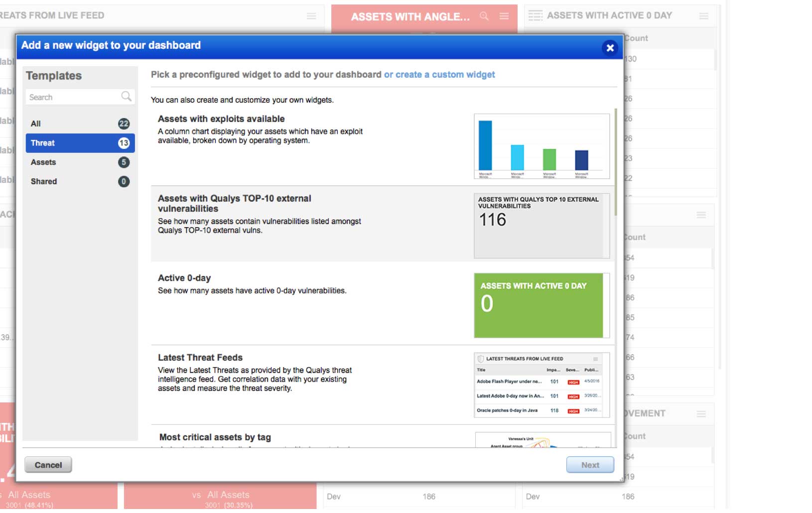The height and width of the screenshot is (513, 812).
Task: Select the Threat templates category
Action: tap(80, 143)
